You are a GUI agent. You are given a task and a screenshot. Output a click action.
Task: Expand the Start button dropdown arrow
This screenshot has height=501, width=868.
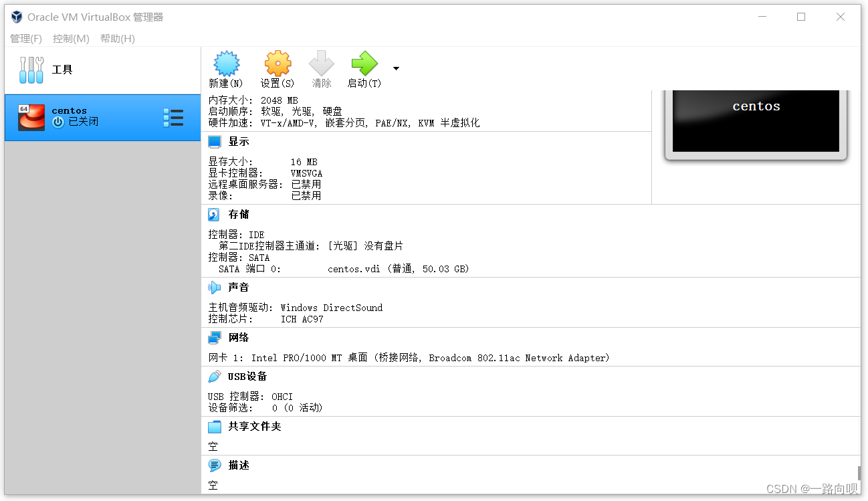(396, 68)
